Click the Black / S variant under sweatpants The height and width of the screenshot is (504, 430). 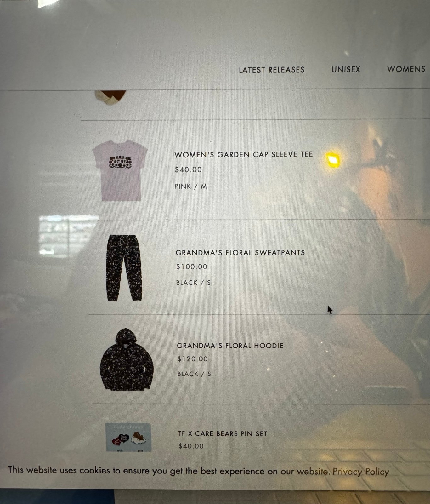pos(193,283)
